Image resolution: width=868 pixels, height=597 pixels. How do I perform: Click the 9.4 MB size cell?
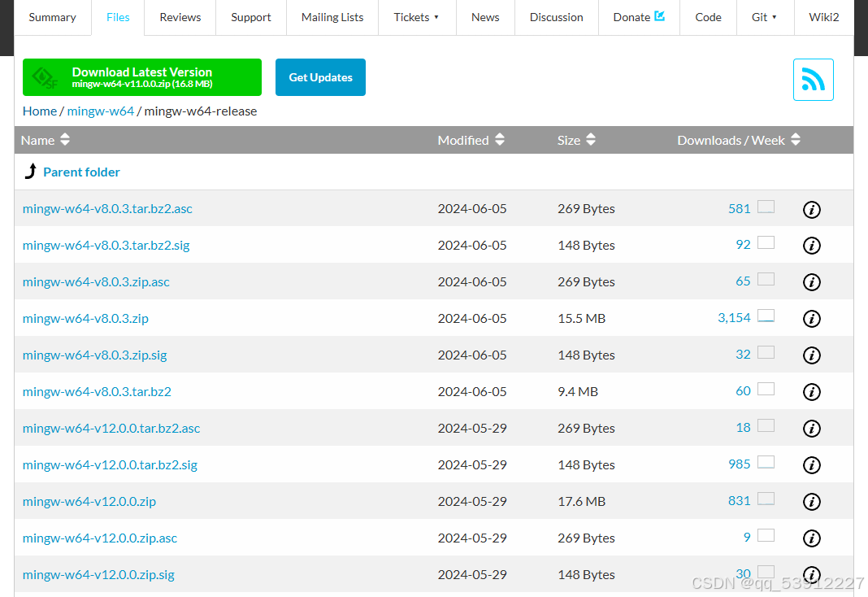(578, 391)
